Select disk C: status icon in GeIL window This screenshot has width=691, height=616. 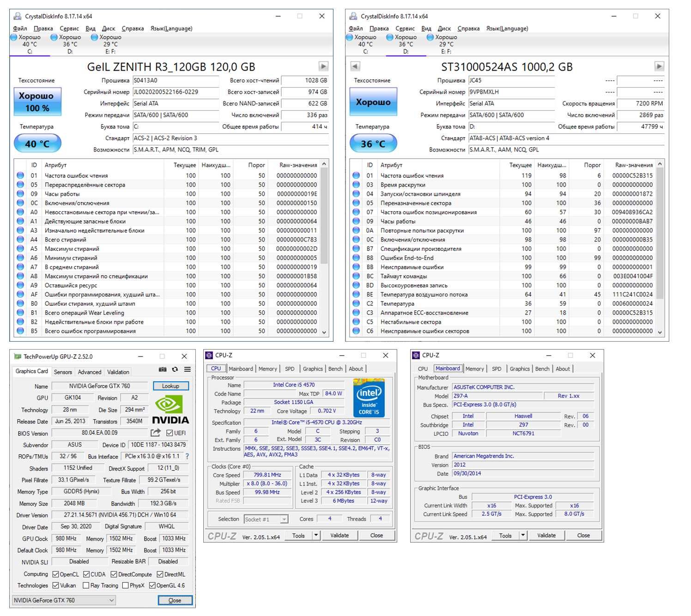click(x=14, y=37)
